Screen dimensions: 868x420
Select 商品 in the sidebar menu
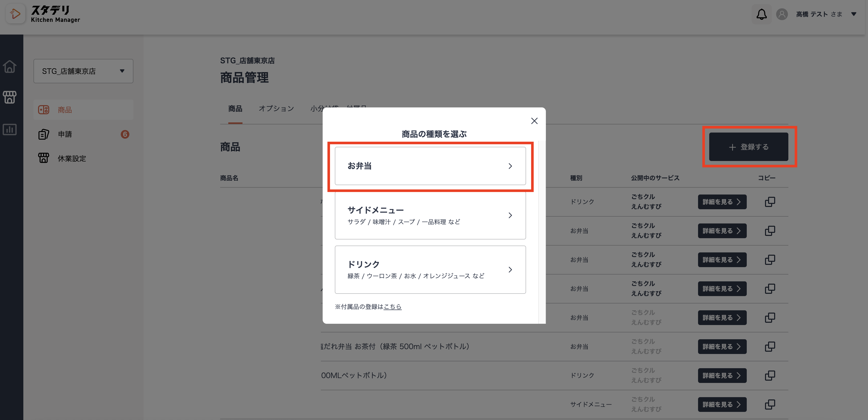tap(83, 110)
